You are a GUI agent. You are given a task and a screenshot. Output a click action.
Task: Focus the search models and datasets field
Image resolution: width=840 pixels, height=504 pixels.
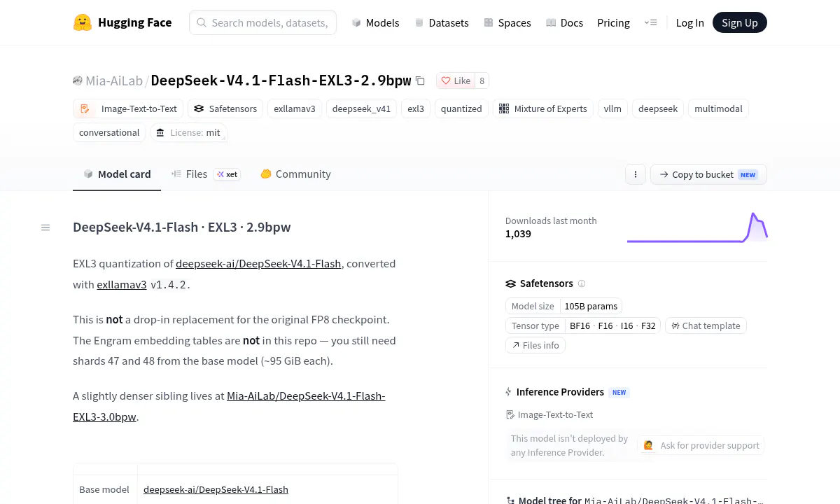[262, 22]
